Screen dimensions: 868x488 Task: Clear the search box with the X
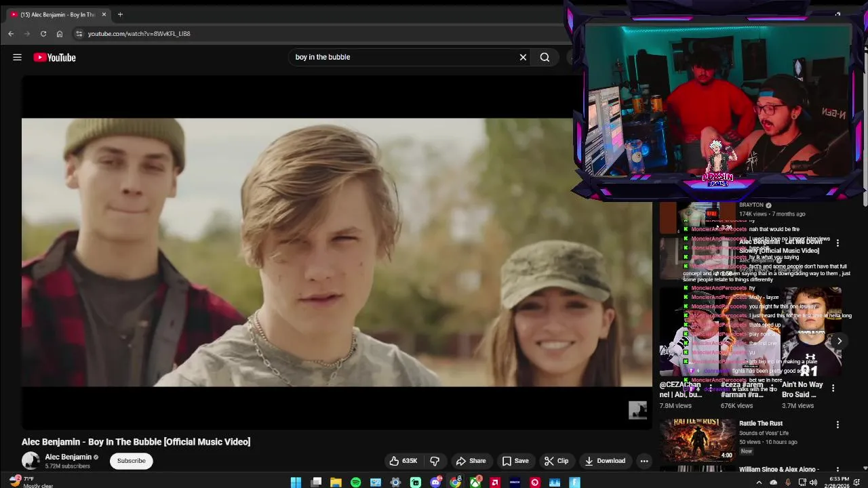(523, 58)
